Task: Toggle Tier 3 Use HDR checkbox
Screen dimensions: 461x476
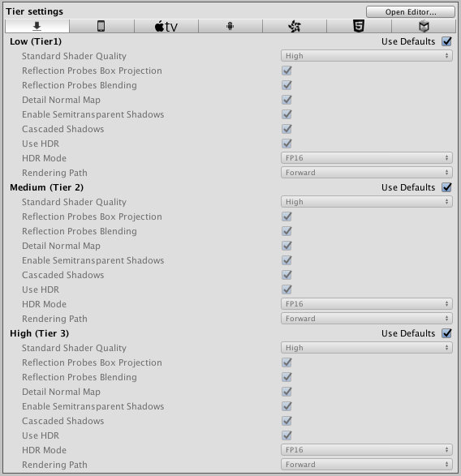Action: tap(287, 435)
